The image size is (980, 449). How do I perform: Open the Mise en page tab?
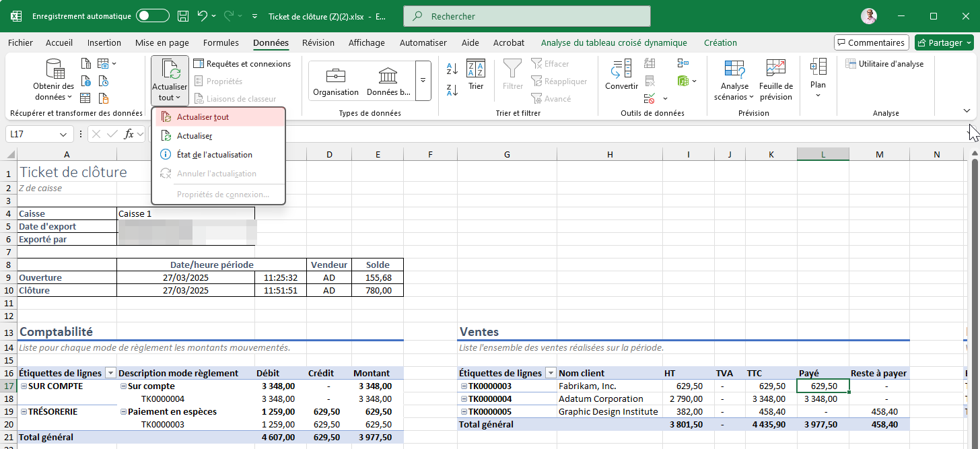[162, 43]
